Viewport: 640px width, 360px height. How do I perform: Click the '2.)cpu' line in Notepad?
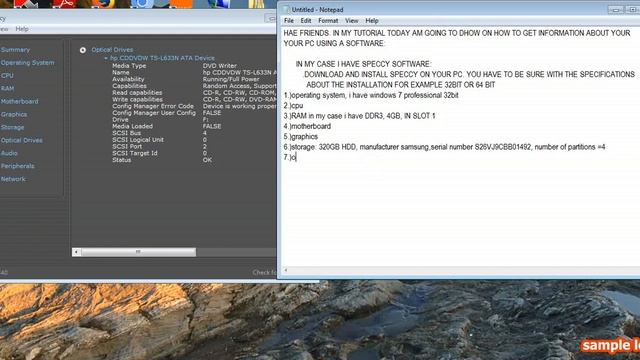pos(293,106)
